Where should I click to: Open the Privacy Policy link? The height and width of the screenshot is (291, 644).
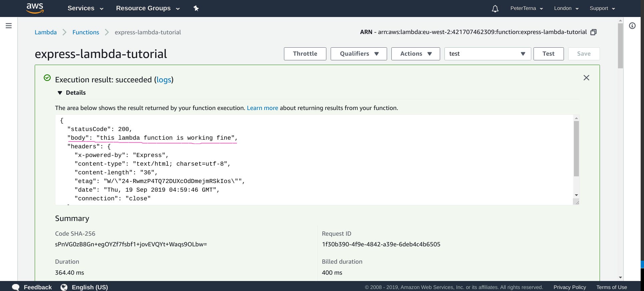point(570,287)
